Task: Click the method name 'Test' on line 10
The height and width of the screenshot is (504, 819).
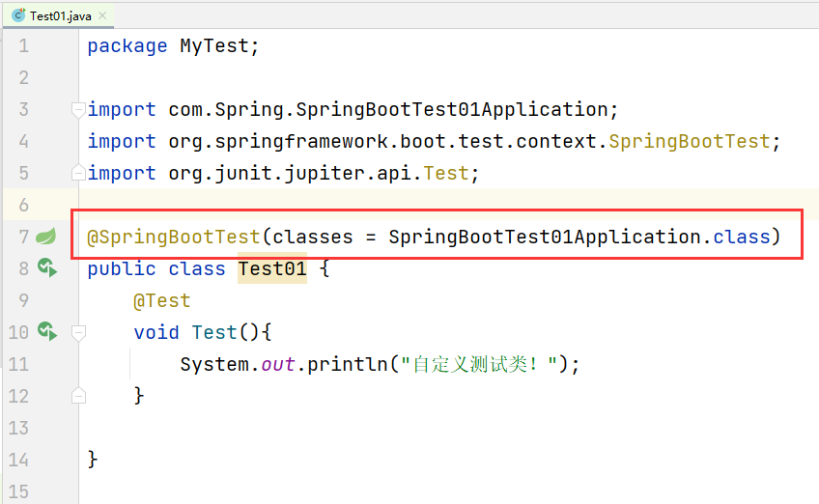Action: point(214,333)
